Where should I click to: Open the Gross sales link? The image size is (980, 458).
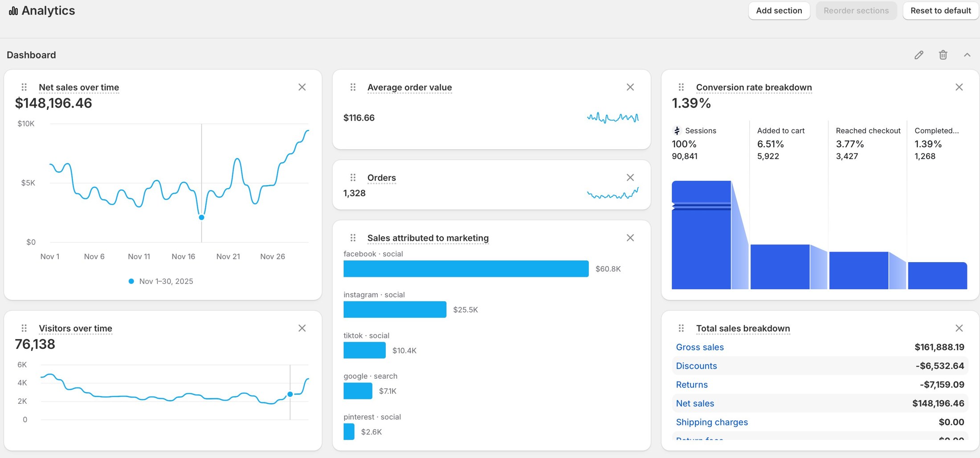coord(700,347)
